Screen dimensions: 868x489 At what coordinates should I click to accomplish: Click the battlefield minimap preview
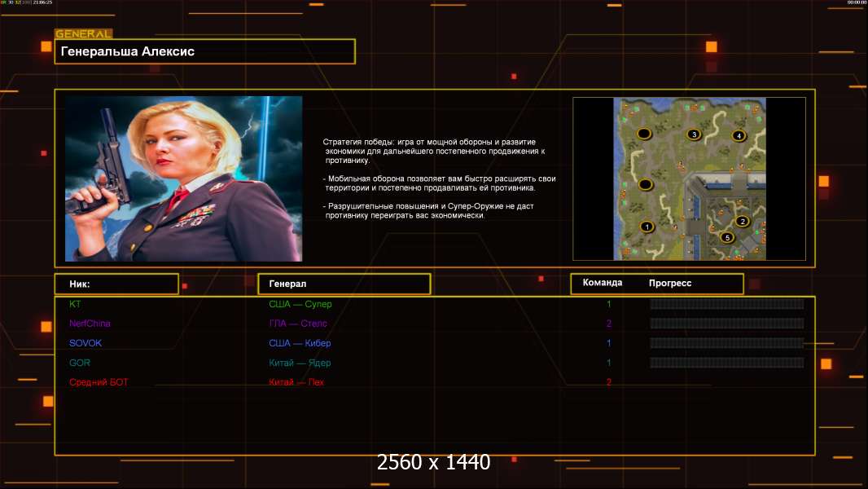click(x=690, y=178)
